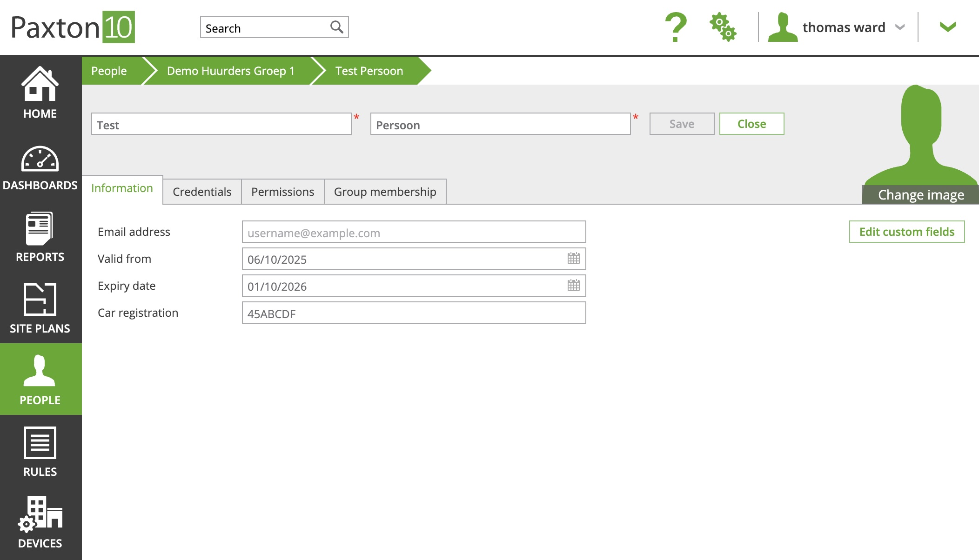Switch to the Credentials tab
This screenshot has height=560, width=979.
[x=202, y=192]
